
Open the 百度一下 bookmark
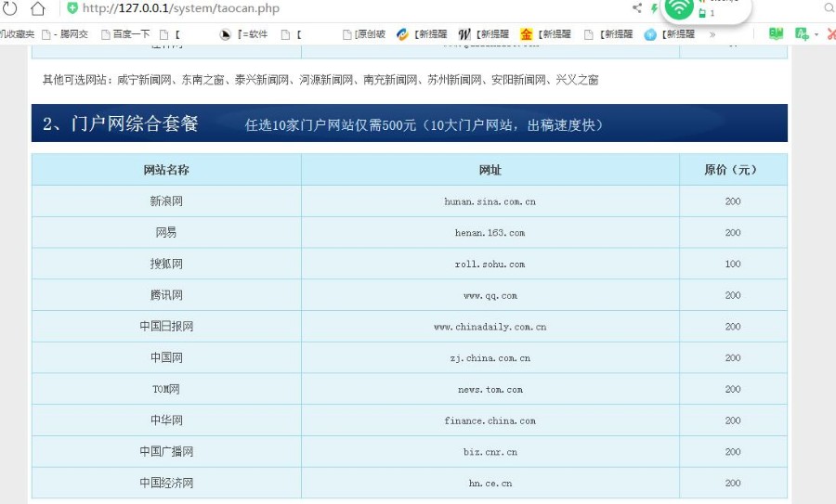pos(125,34)
